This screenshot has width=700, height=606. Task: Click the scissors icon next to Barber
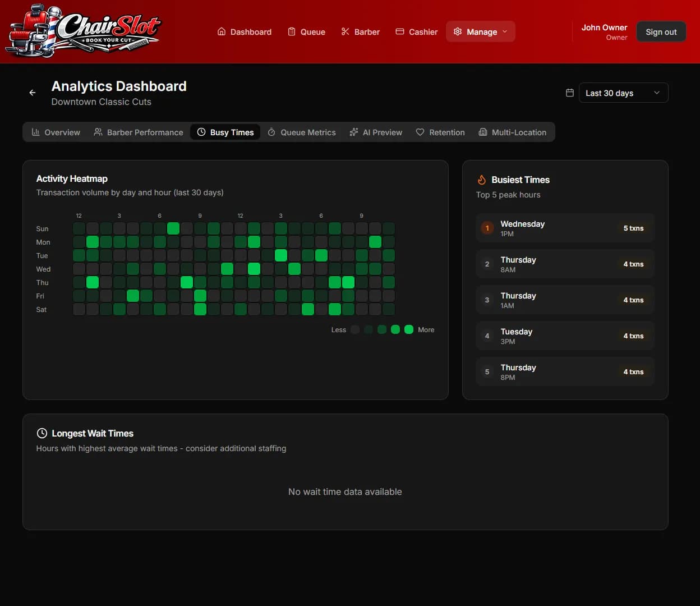344,31
